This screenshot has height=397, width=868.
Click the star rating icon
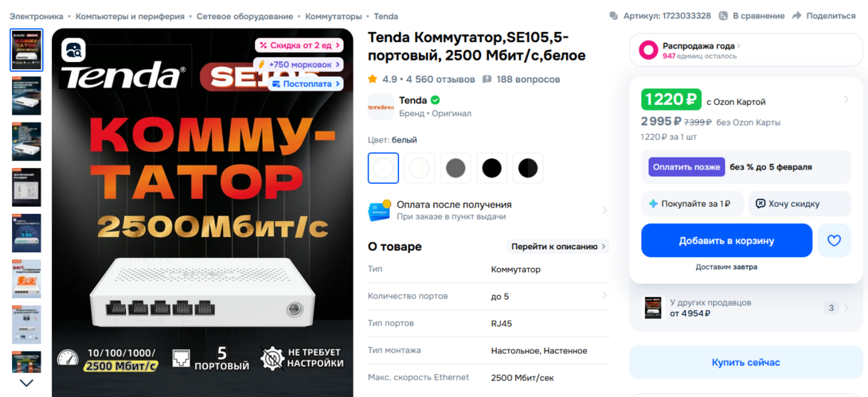coord(373,79)
